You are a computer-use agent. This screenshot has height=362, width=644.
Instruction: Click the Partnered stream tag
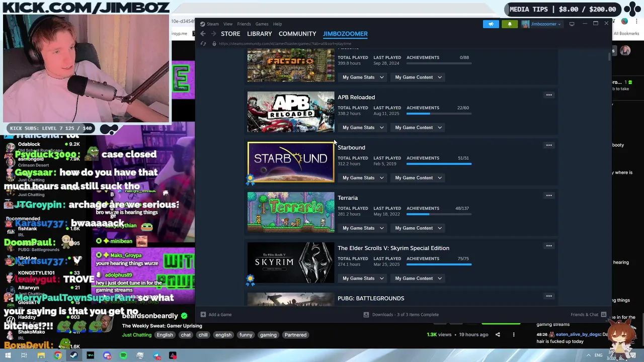[x=295, y=335]
